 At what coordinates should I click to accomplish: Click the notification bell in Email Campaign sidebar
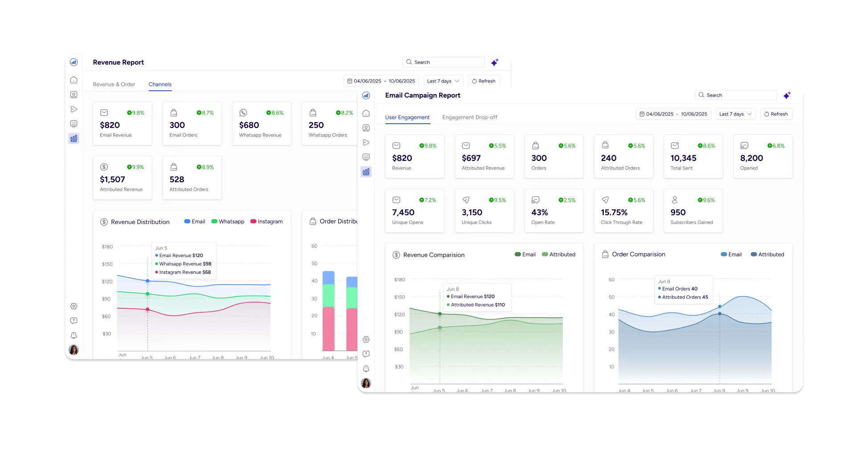(x=366, y=369)
